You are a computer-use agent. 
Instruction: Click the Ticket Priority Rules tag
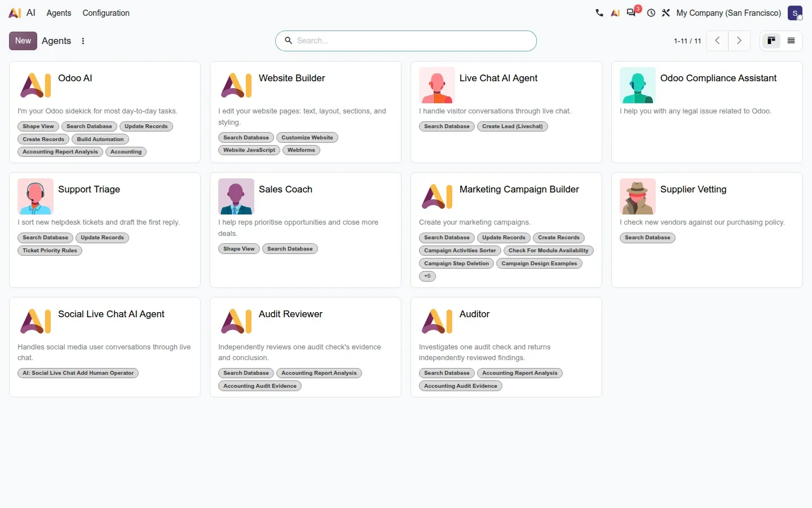[50, 251]
